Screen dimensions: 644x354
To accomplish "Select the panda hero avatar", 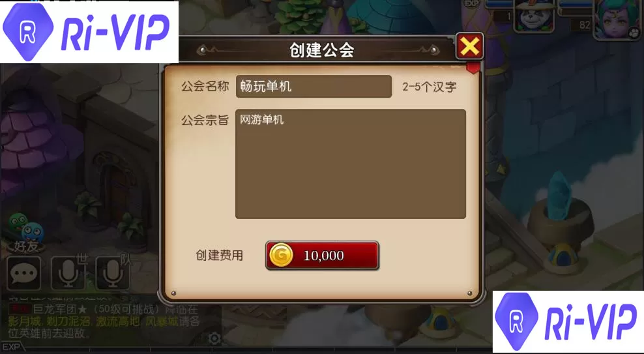I will (x=534, y=16).
